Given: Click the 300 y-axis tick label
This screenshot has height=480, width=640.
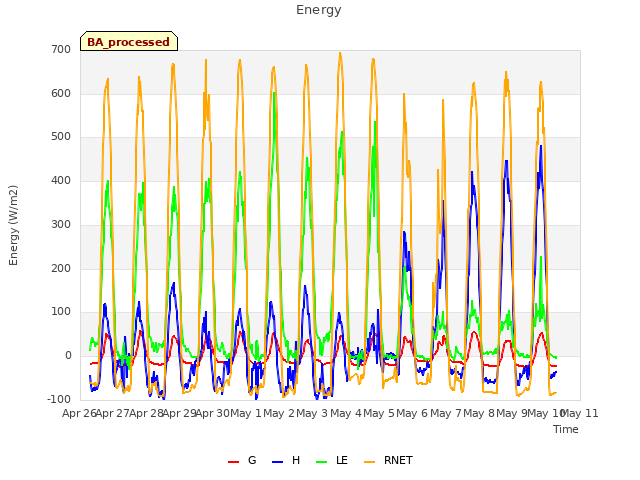Looking at the screenshot, I should 61,224.
